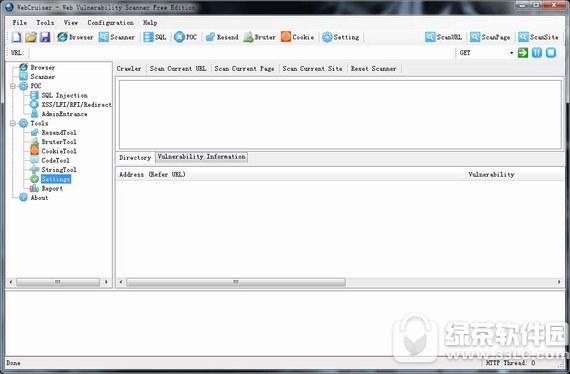570x374 pixels.
Task: Open the Browser tool in the toolbar
Action: [75, 37]
